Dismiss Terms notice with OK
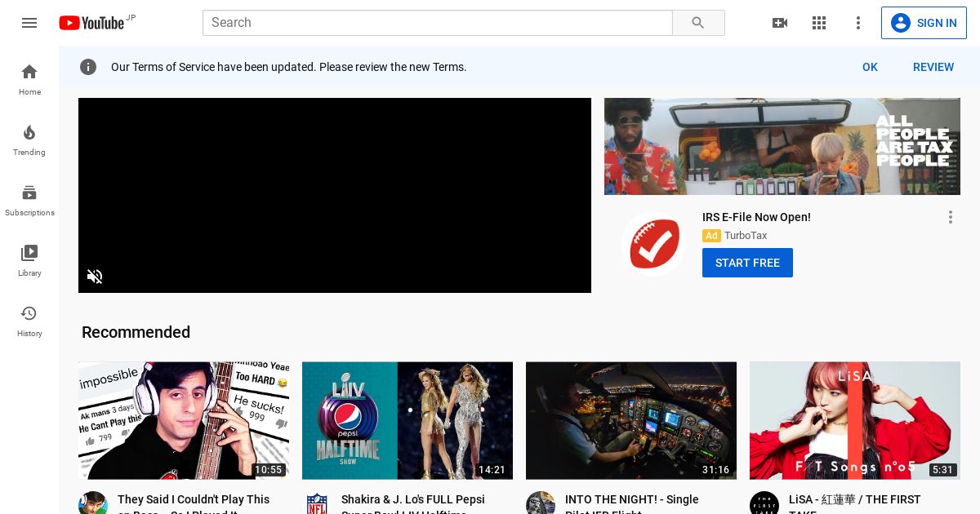This screenshot has height=514, width=980. (x=870, y=67)
